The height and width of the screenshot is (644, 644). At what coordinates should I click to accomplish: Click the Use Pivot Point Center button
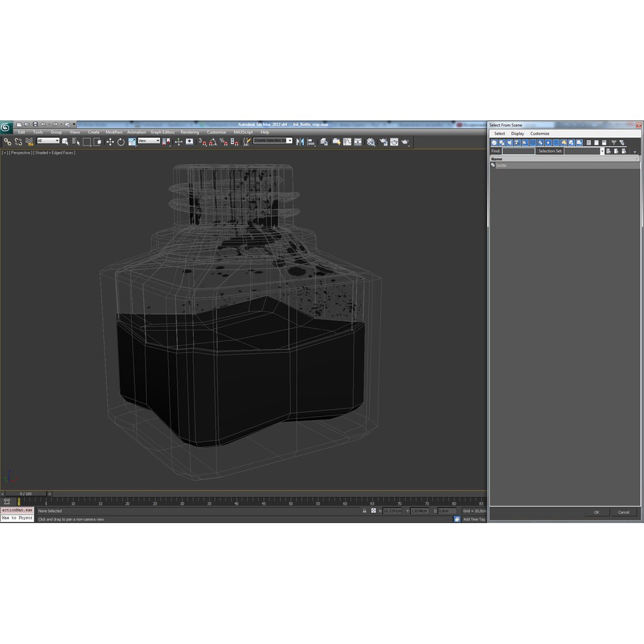166,142
